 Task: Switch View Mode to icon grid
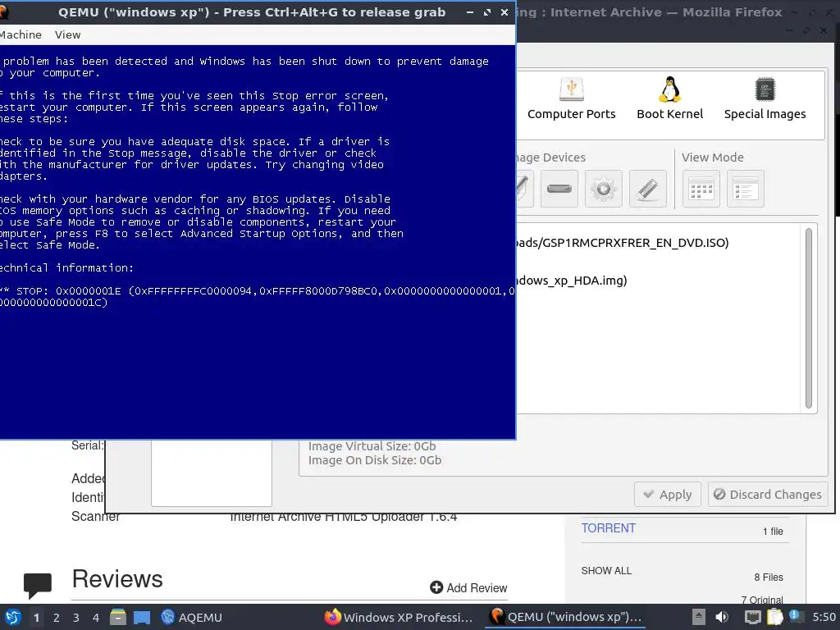pos(701,189)
